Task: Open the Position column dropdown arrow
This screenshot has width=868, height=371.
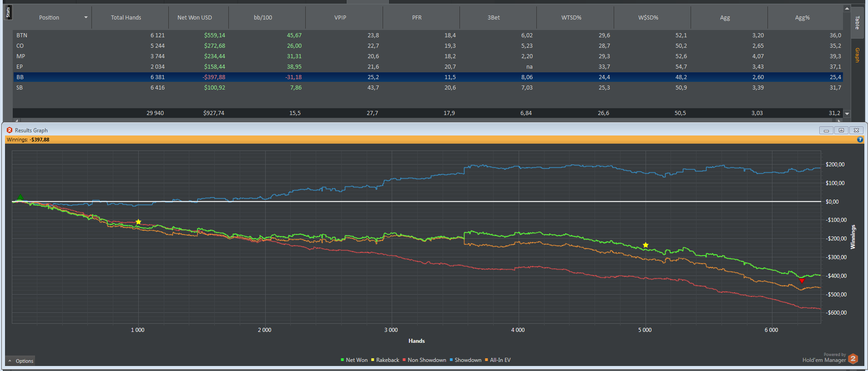Action: point(86,18)
